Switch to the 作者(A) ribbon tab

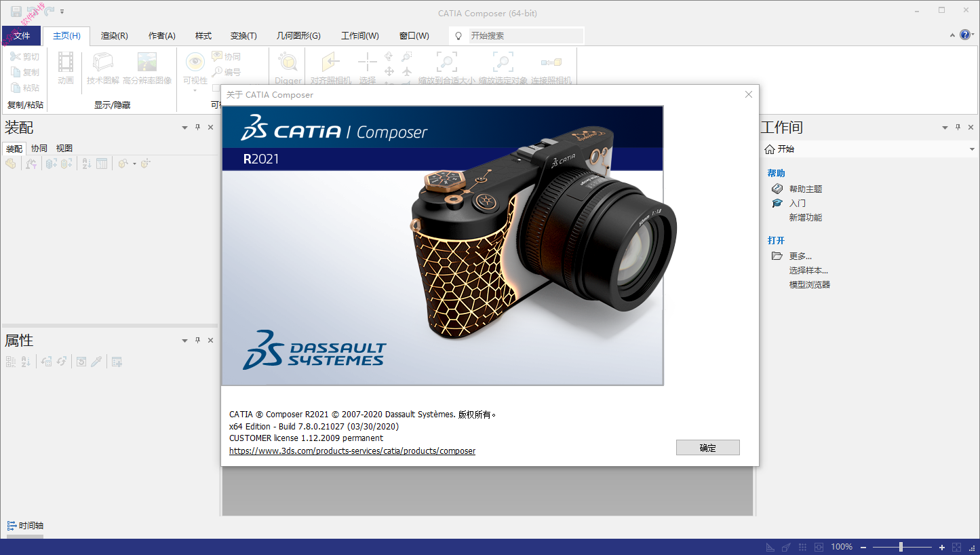(x=162, y=36)
